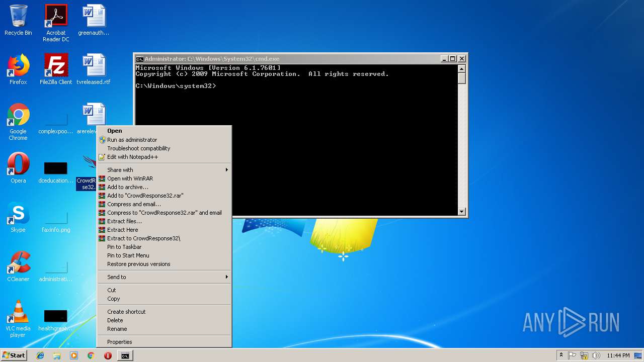644x362 pixels.
Task: Choose Run as administrator
Action: [x=164, y=140]
